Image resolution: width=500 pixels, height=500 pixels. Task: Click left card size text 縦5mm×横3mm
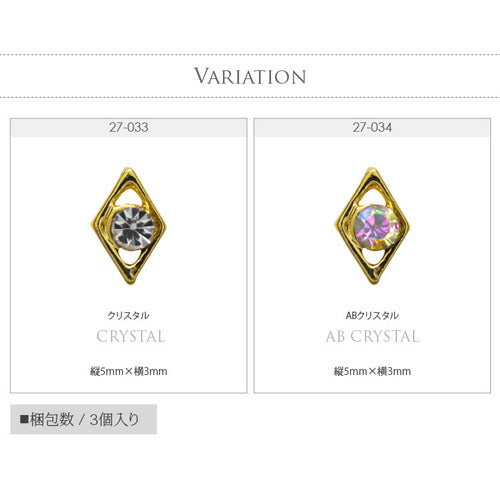(x=129, y=371)
